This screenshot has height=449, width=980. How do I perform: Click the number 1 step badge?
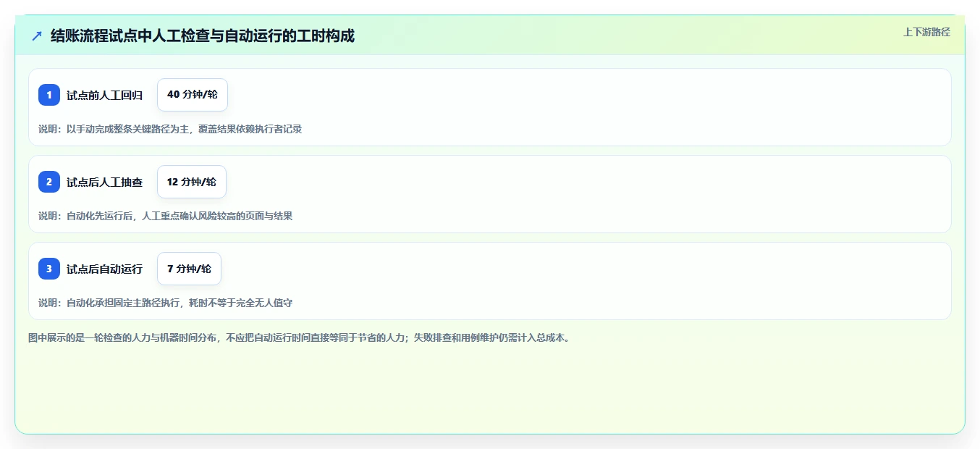(x=49, y=95)
